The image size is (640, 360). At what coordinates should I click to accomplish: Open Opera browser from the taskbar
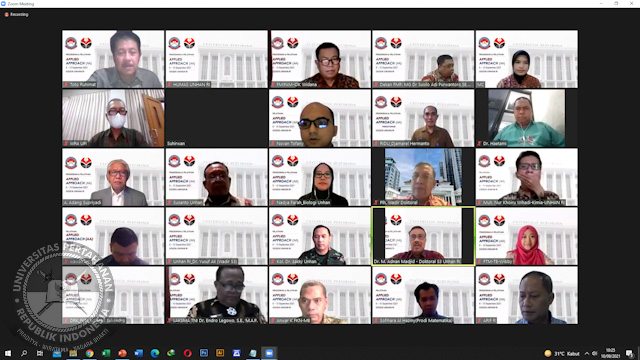pos(187,353)
